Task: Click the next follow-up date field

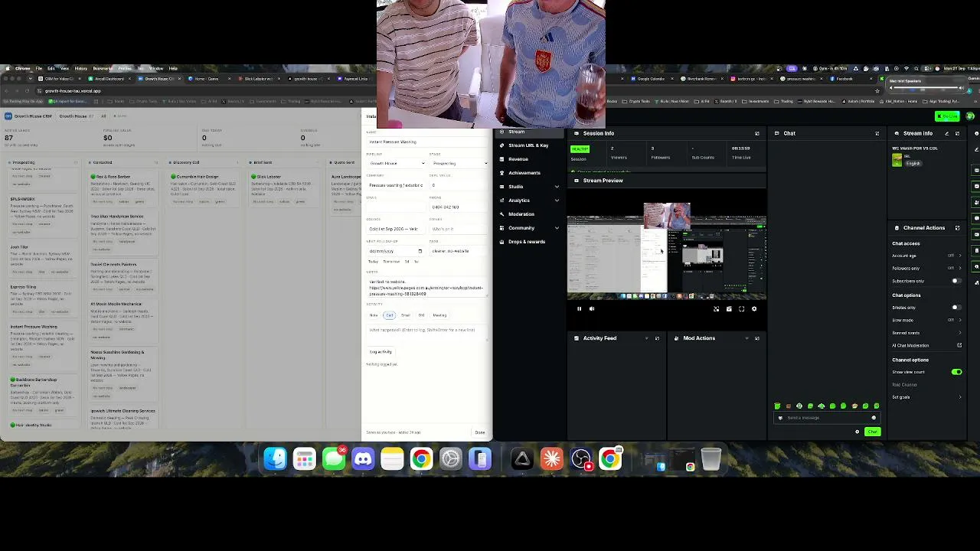Action: click(x=394, y=251)
